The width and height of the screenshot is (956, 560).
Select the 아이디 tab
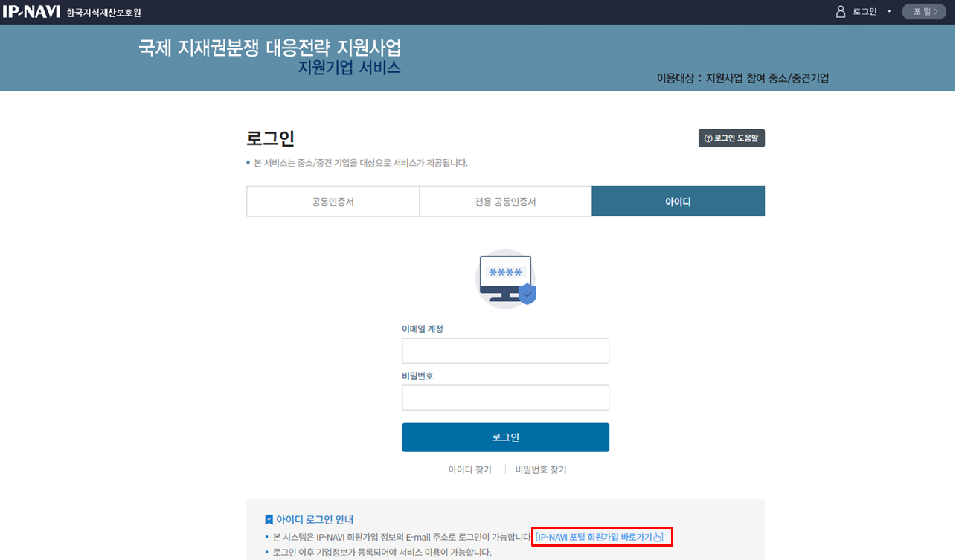coord(678,202)
